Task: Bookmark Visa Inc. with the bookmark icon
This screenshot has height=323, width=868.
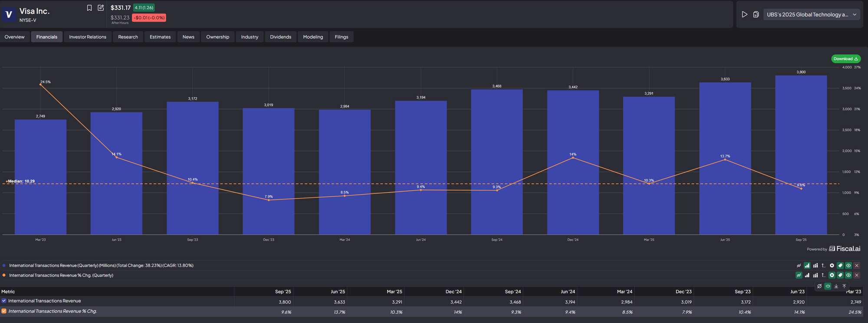Action: tap(89, 8)
